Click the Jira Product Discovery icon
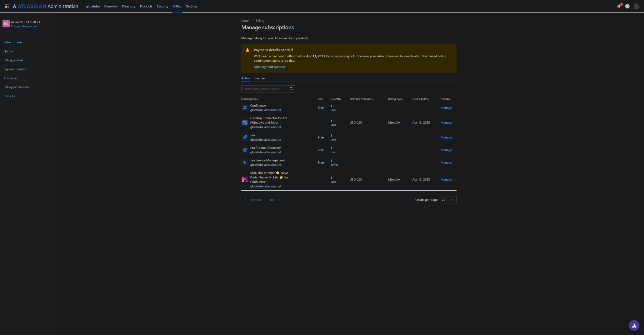644x335 pixels. tap(245, 150)
